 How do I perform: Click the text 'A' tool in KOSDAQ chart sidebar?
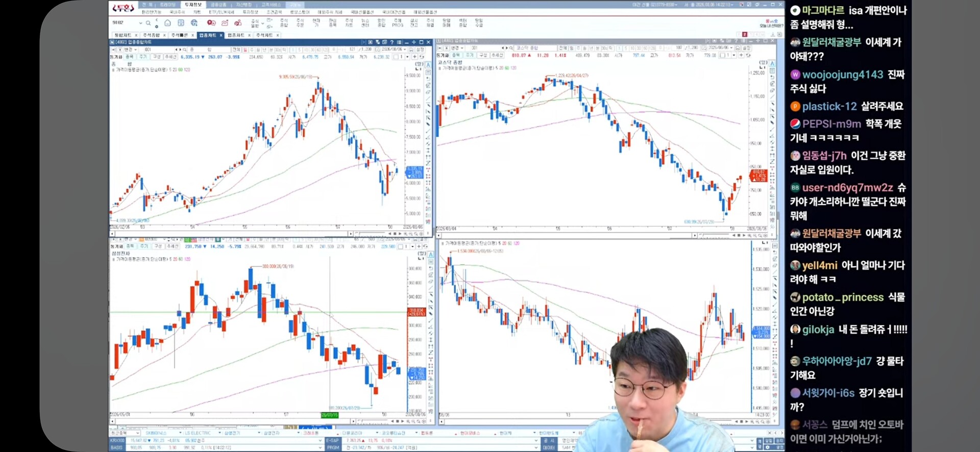point(772,64)
